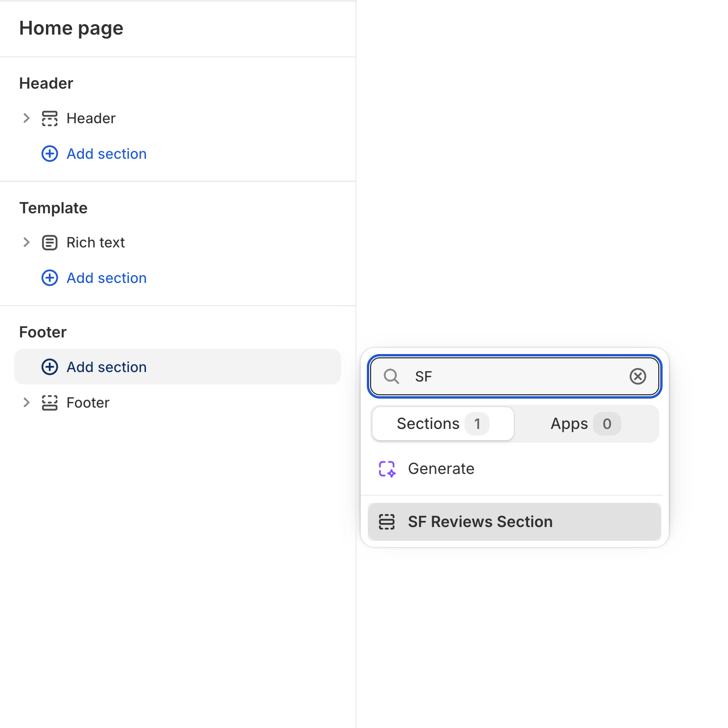The image size is (728, 728).
Task: Click the SF Reviews Section icon
Action: (x=387, y=522)
